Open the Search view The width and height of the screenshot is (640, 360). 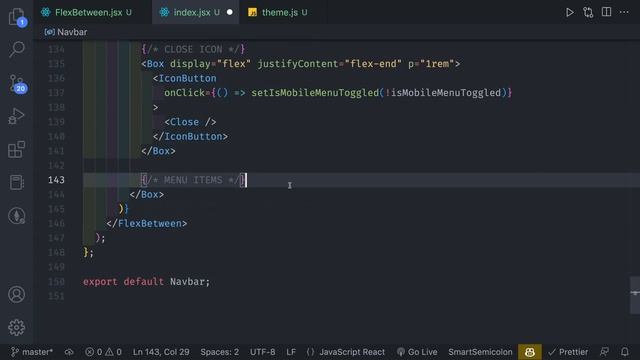tap(17, 49)
